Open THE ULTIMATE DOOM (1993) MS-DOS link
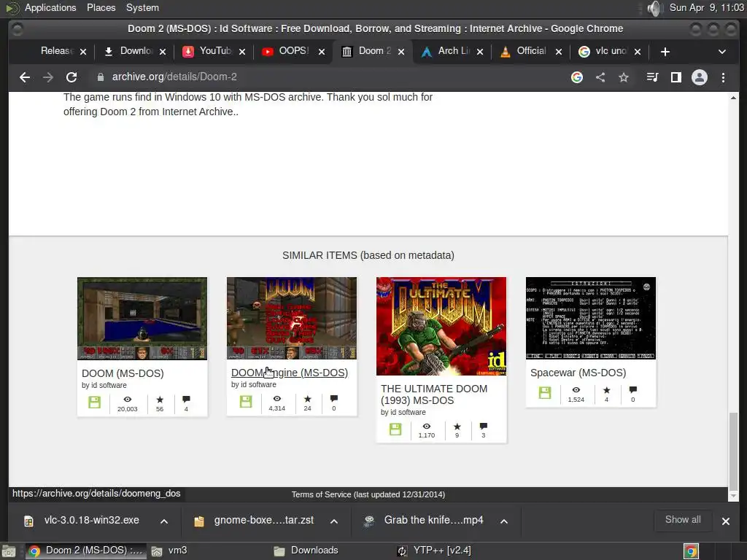This screenshot has height=560, width=747. [434, 394]
